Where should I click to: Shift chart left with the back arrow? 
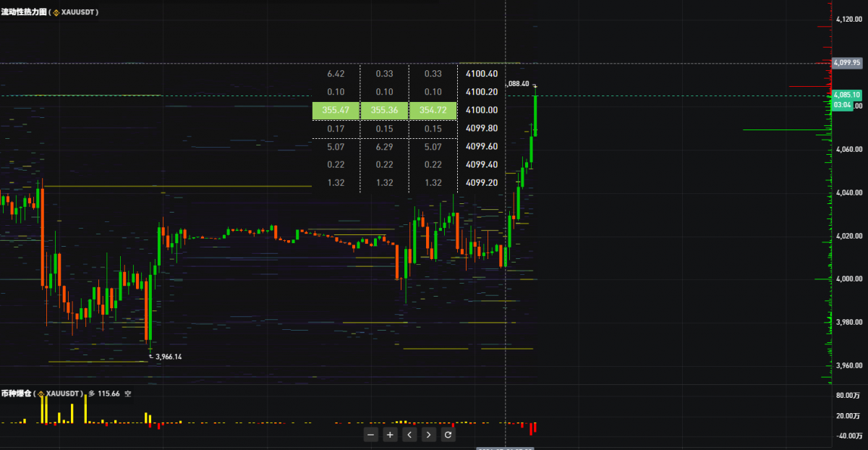409,434
